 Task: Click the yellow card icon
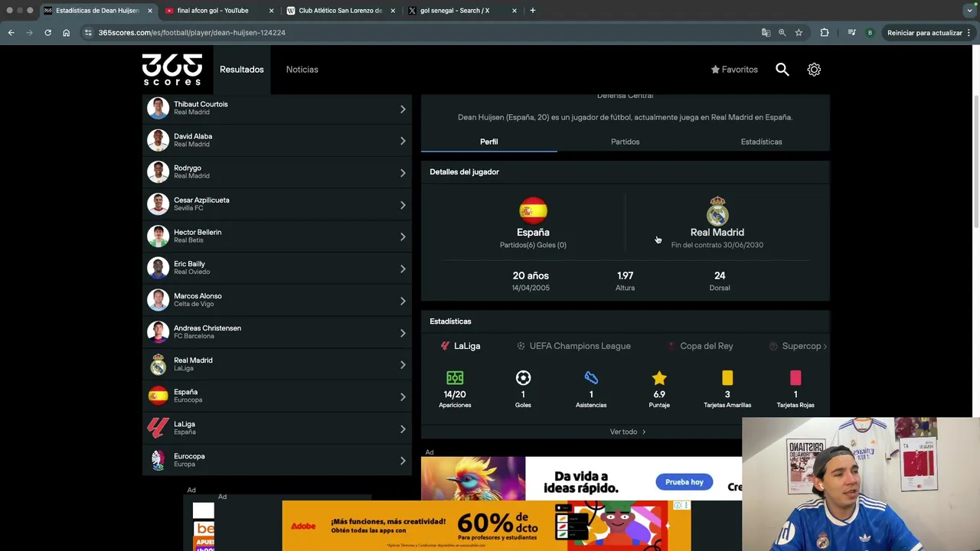pos(727,377)
